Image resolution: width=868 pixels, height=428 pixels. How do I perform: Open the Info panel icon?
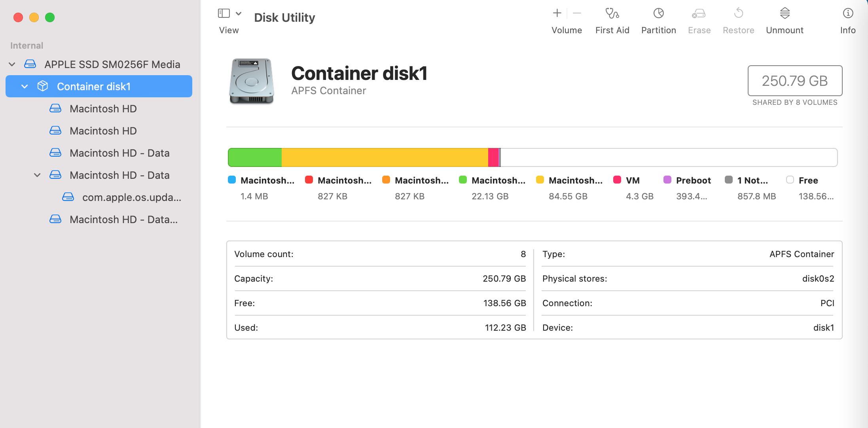tap(848, 14)
